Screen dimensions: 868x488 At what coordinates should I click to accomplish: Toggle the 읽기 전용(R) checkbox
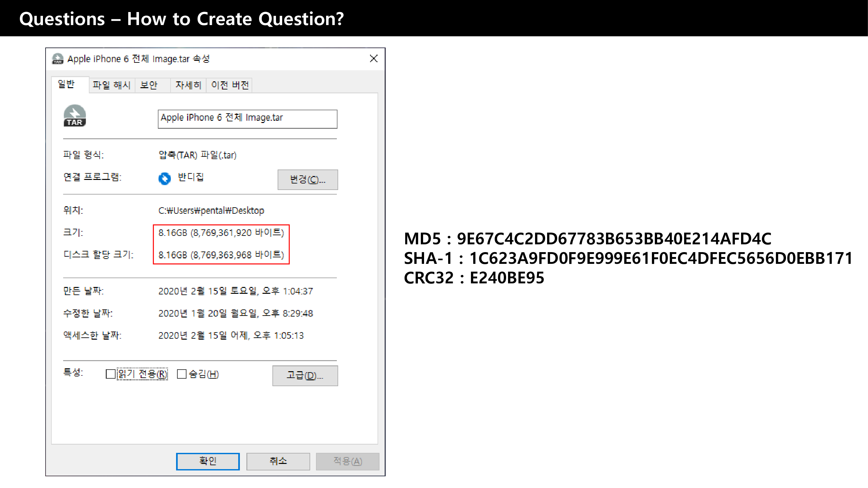coord(111,374)
